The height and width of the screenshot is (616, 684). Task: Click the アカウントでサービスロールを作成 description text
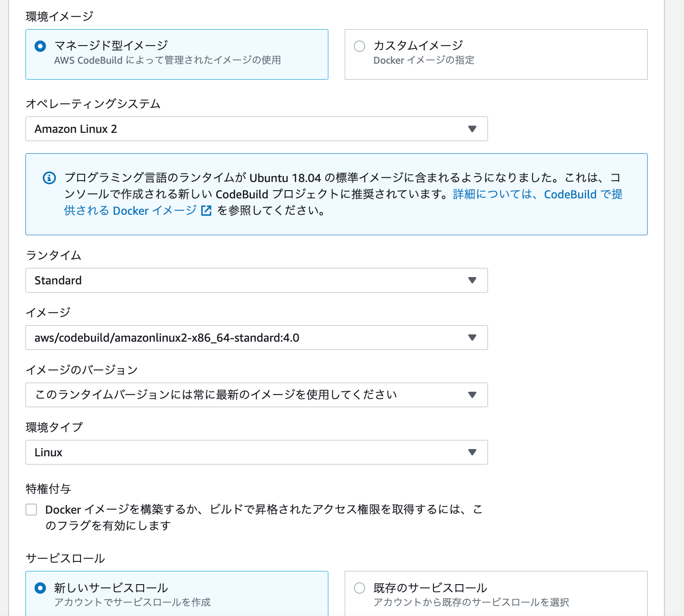[132, 602]
